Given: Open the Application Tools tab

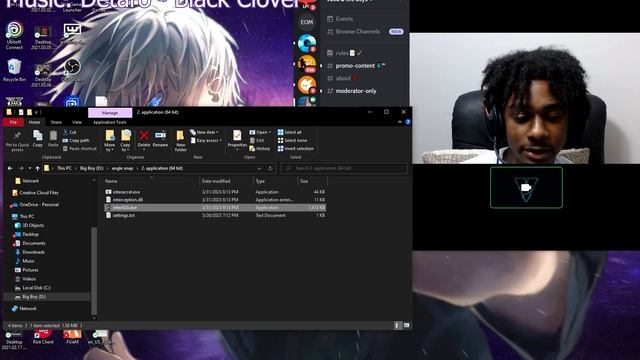Looking at the screenshot, I should point(109,122).
